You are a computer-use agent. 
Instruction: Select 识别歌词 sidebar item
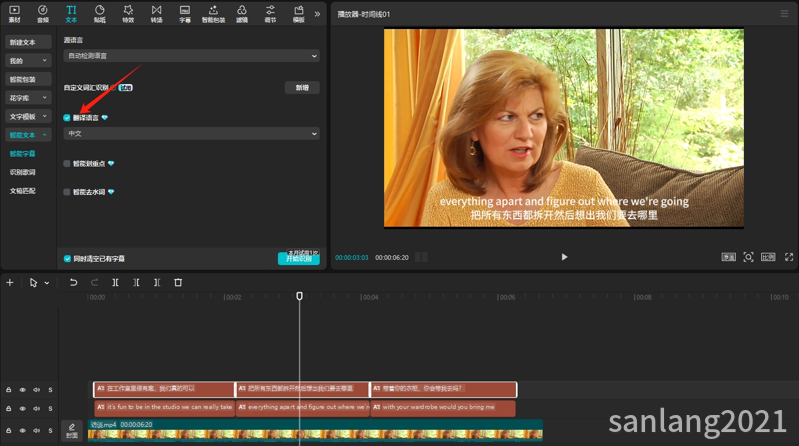tap(22, 172)
